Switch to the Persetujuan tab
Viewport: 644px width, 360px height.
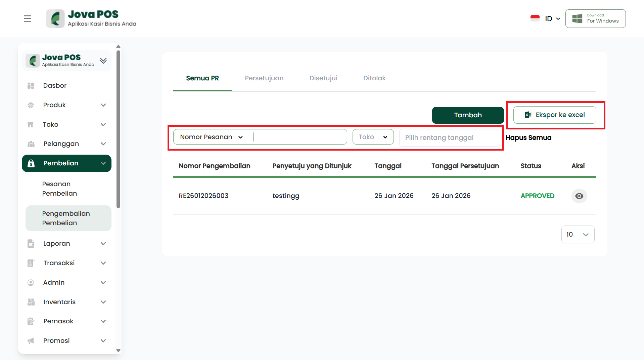tap(264, 78)
